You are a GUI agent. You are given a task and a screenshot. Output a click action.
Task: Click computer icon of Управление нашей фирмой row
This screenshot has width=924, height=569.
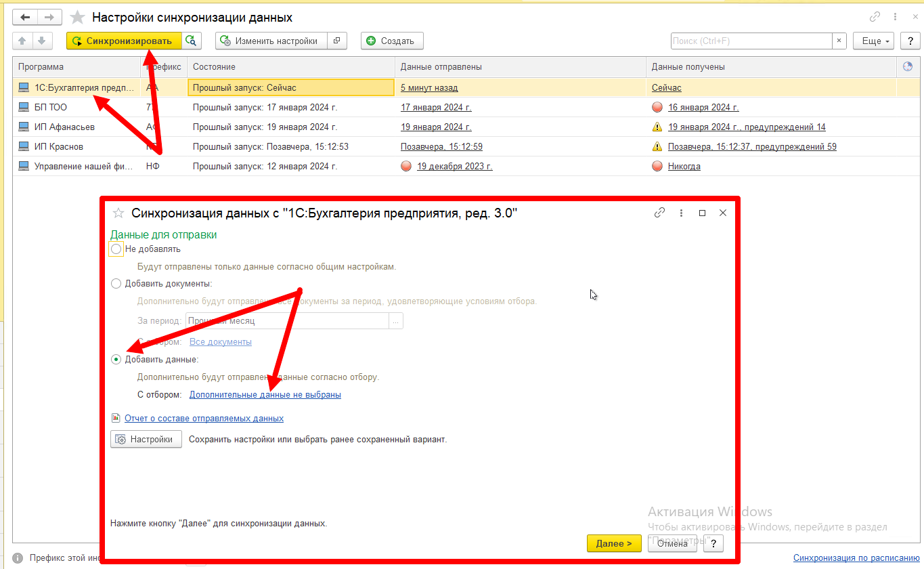point(24,166)
